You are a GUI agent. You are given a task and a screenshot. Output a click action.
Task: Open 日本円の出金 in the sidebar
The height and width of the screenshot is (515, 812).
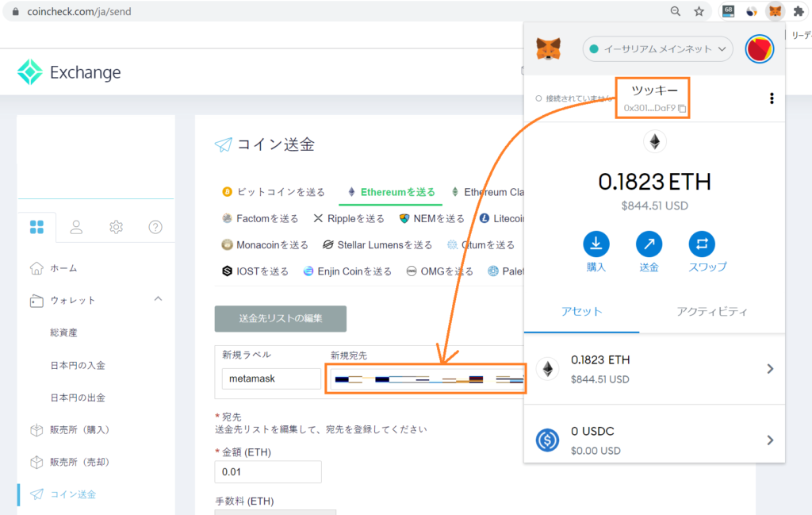pos(78,398)
